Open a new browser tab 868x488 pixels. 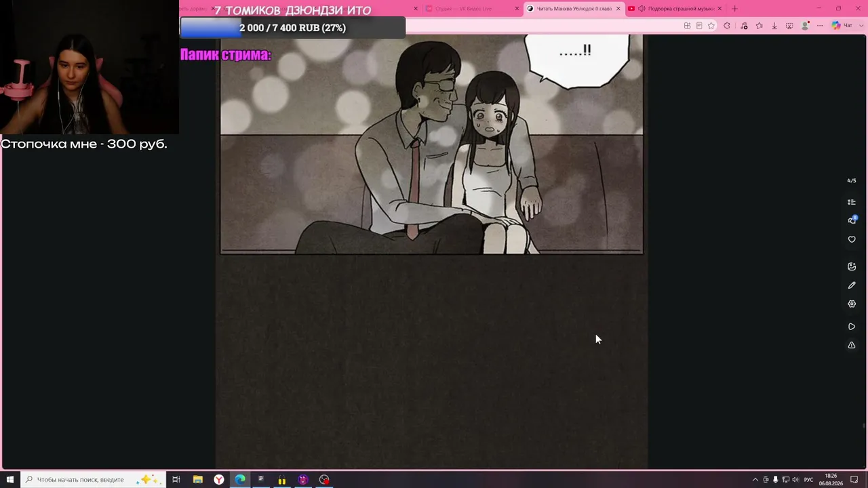[734, 9]
